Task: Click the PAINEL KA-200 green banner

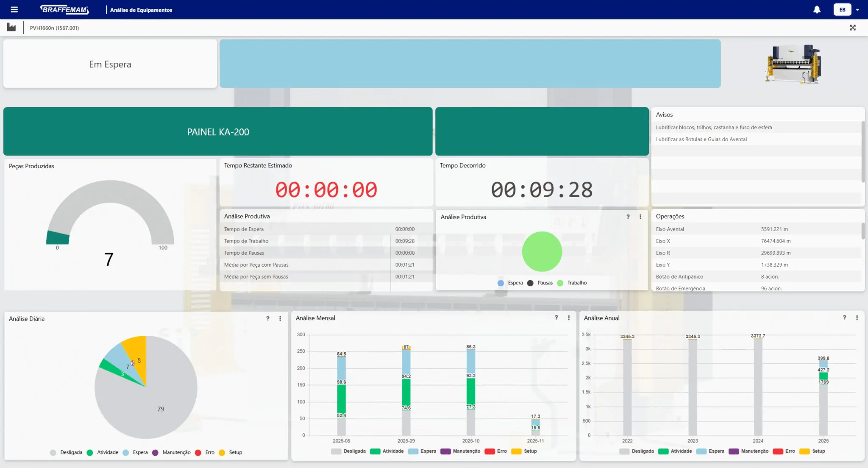Action: pos(218,132)
